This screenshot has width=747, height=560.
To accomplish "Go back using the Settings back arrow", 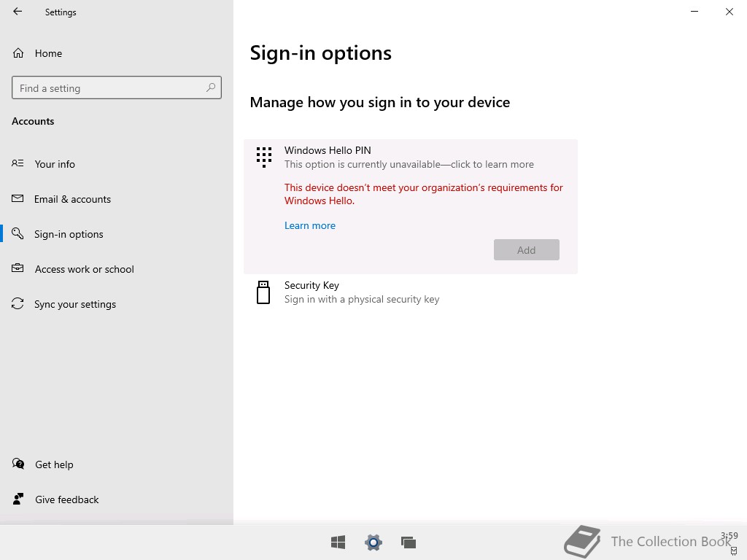I will tap(18, 12).
